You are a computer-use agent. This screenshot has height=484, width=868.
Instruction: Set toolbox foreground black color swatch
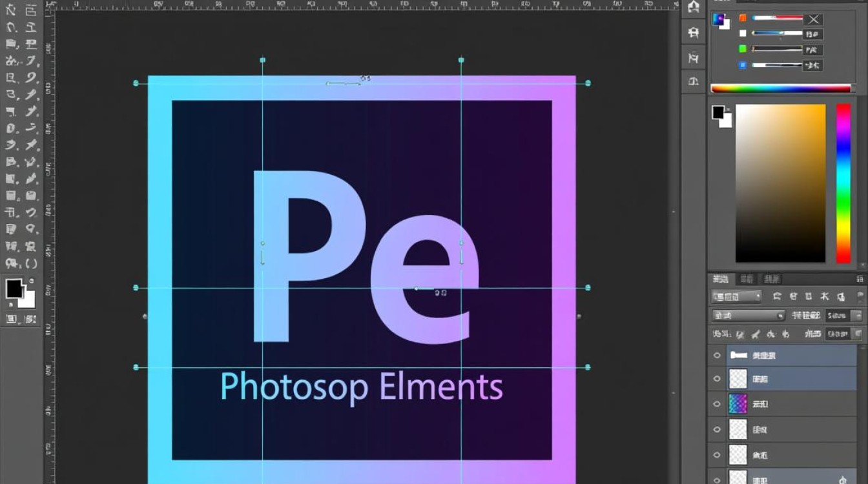tap(14, 288)
